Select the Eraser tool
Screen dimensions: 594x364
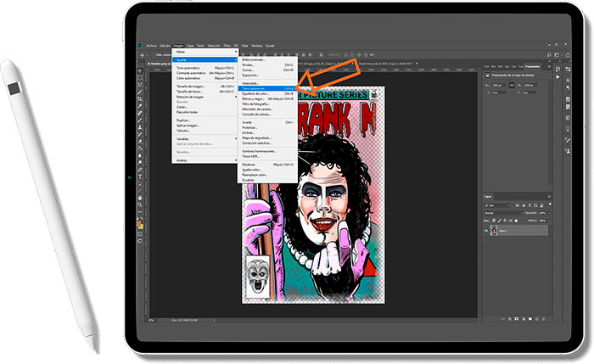pos(140,141)
